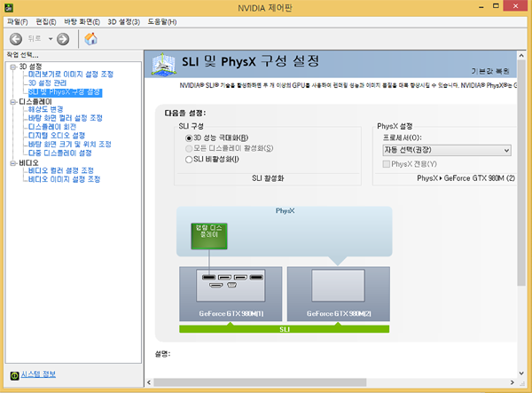
Task: Collapse the 비디오 tree node
Action: tap(13, 163)
